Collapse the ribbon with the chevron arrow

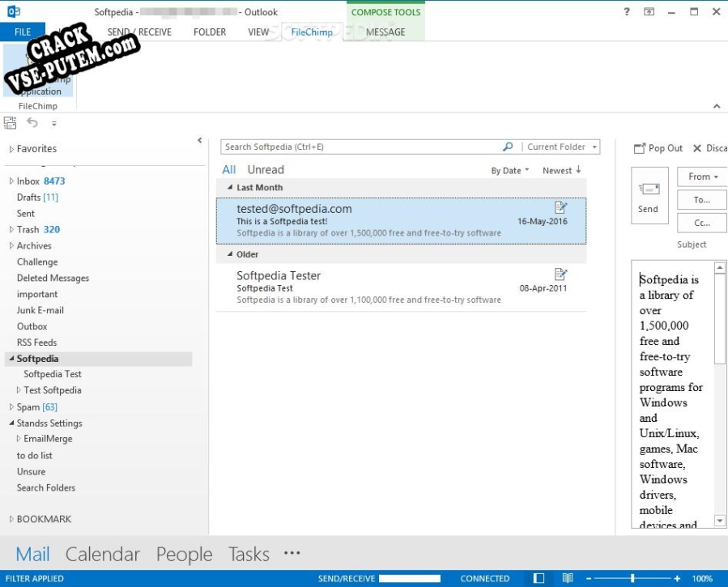pyautogui.click(x=717, y=106)
